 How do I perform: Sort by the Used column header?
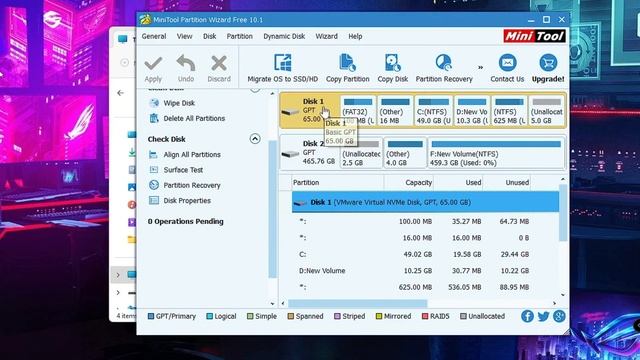pos(458,182)
